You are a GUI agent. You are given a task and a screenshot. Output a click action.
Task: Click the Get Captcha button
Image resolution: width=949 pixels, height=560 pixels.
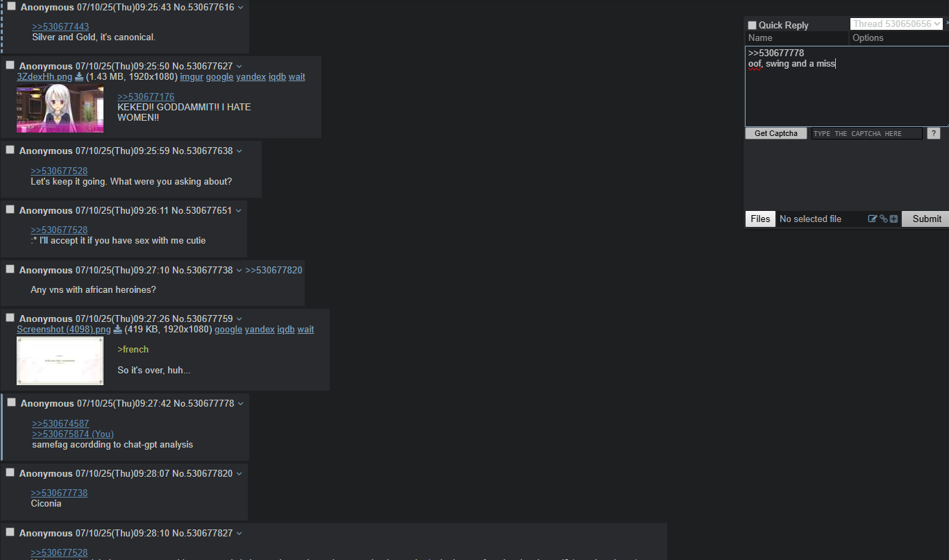(x=776, y=133)
